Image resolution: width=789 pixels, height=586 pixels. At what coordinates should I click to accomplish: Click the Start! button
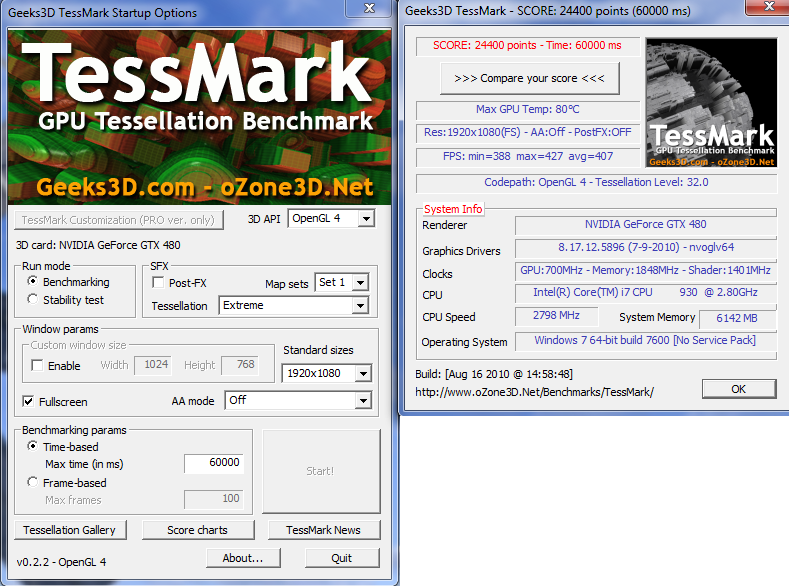[x=321, y=471]
